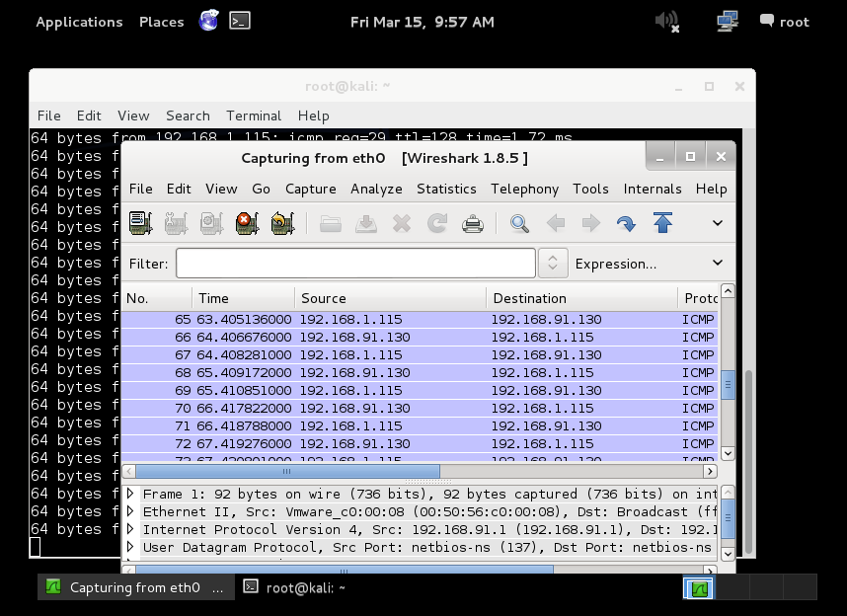Switch to root@kali terminal taskbar button
Viewport: 847px width, 616px height.
point(294,587)
